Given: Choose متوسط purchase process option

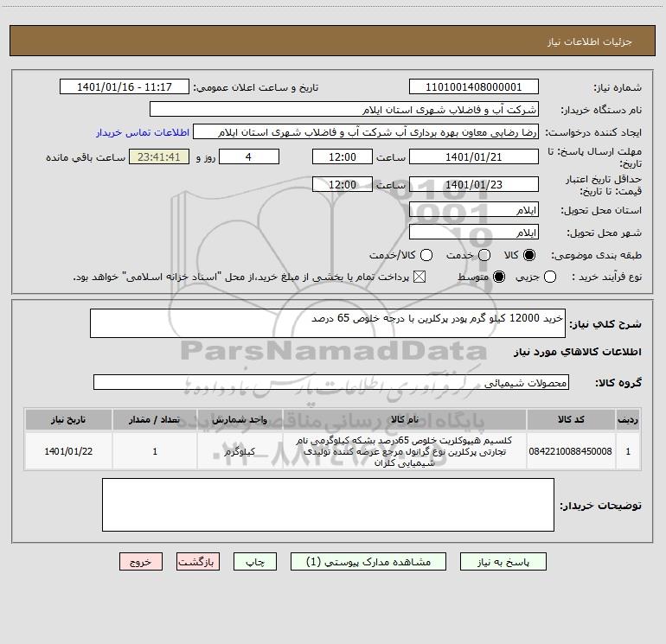Looking at the screenshot, I should 499,277.
